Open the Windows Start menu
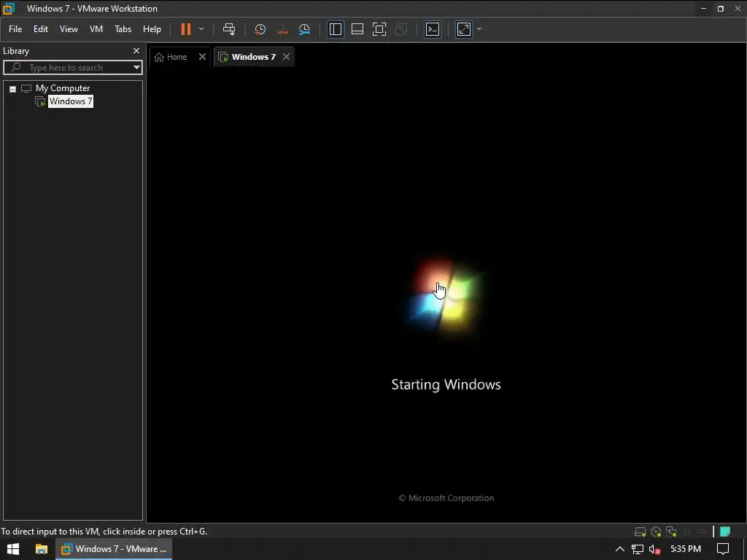Viewport: 747px width, 560px height. click(13, 549)
